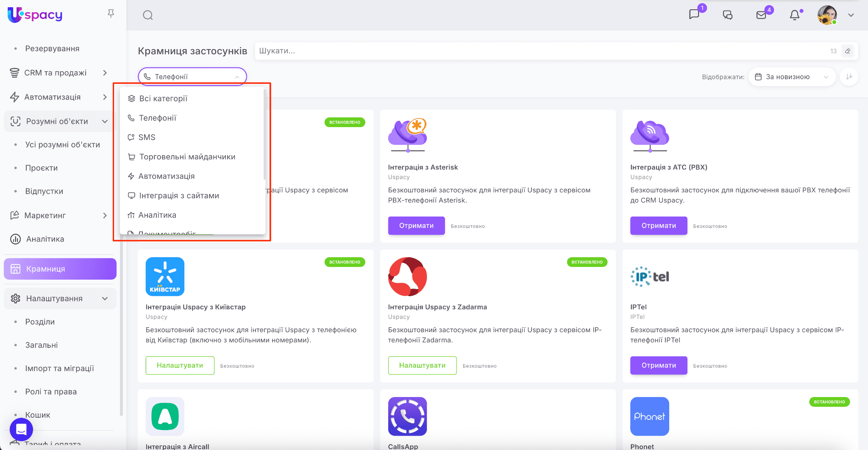
Task: Choose SMS category from the list
Action: pos(147,137)
